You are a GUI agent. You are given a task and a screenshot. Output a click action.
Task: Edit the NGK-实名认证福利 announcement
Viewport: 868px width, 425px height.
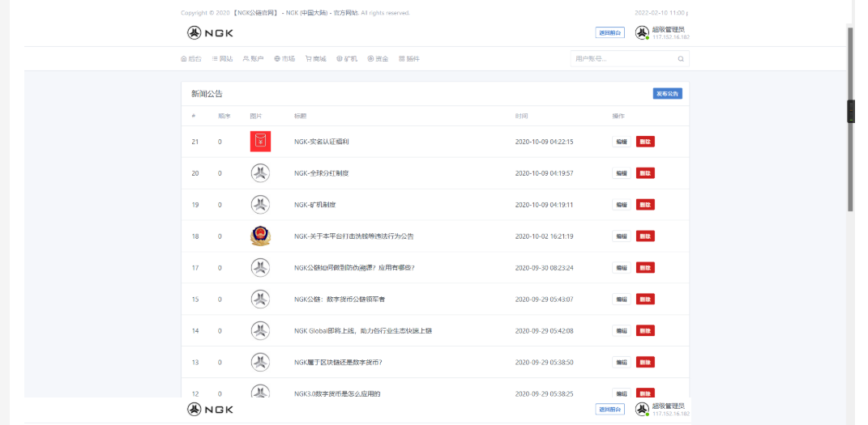coord(622,142)
